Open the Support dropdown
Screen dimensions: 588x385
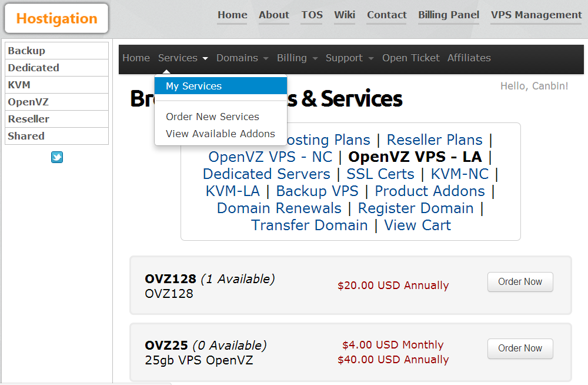tap(349, 58)
